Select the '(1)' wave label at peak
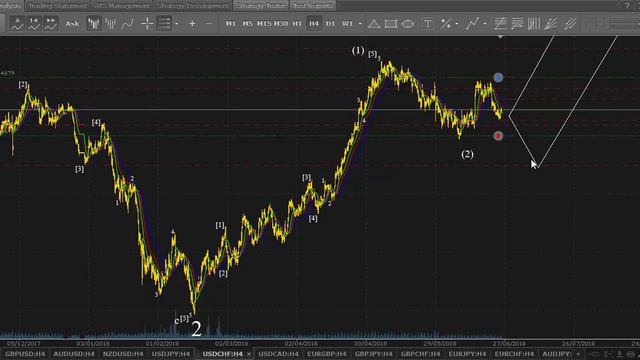This screenshot has height=360, width=640. coord(358,51)
